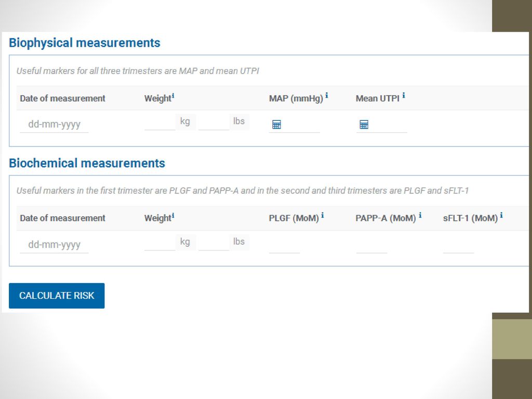Screen dimensions: 532x399
Task: Click the CALCULATE RISK button
Action: (57, 296)
